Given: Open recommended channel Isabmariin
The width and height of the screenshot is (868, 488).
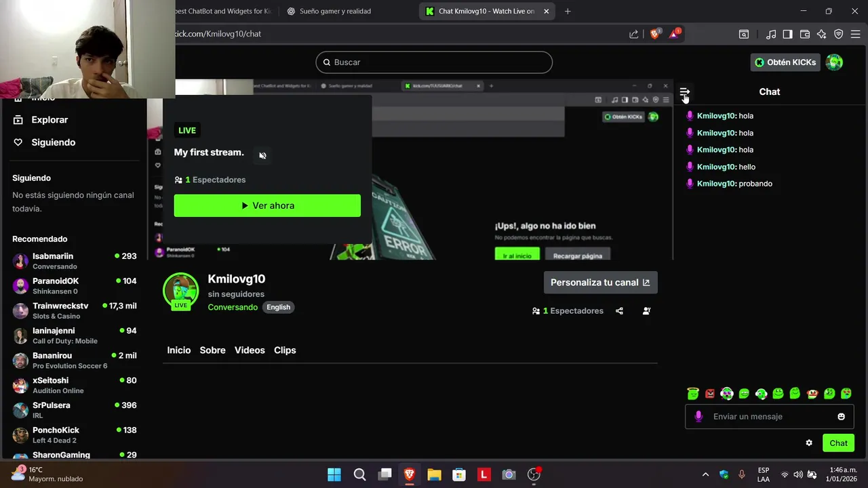Looking at the screenshot, I should pyautogui.click(x=75, y=261).
